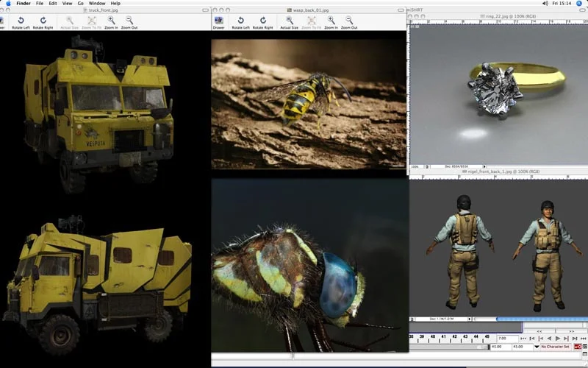Toggle toolbar pill button of wasp_back_01.jpg window

401,10
